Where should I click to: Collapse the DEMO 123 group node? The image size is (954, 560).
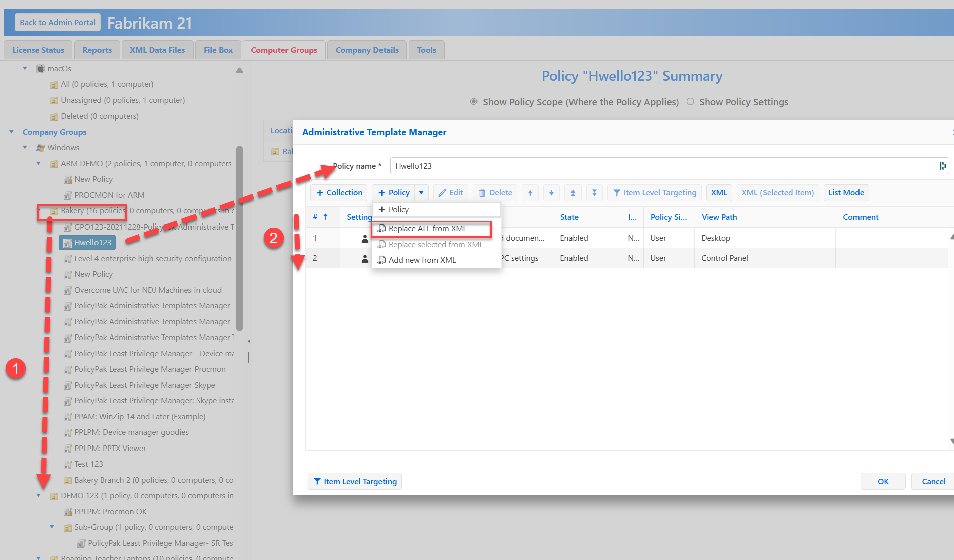[x=38, y=496]
